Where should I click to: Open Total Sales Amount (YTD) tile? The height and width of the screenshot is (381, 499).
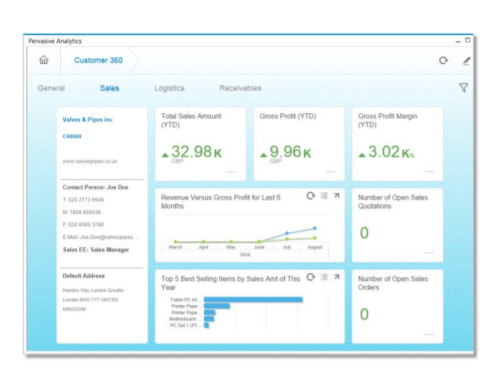(201, 144)
